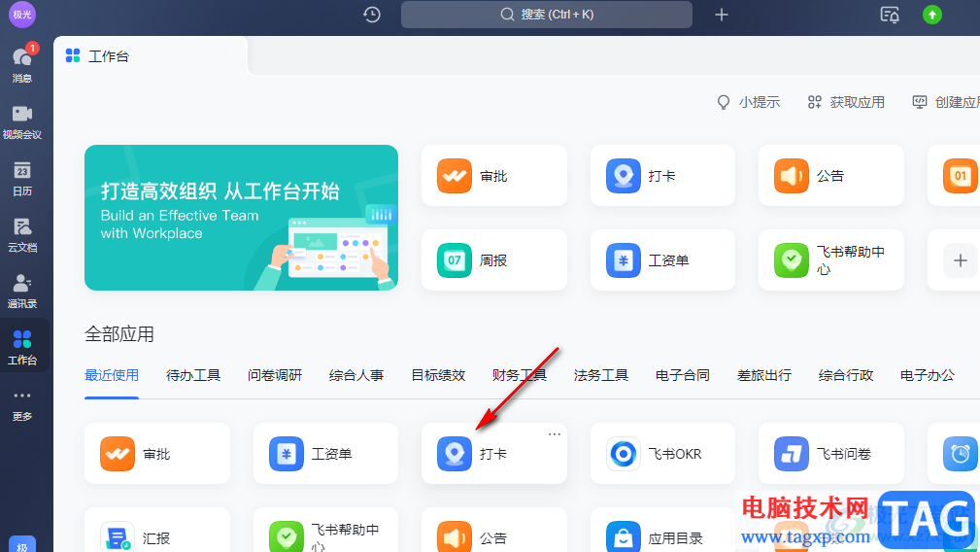Open 飞书OKR app

click(x=662, y=453)
